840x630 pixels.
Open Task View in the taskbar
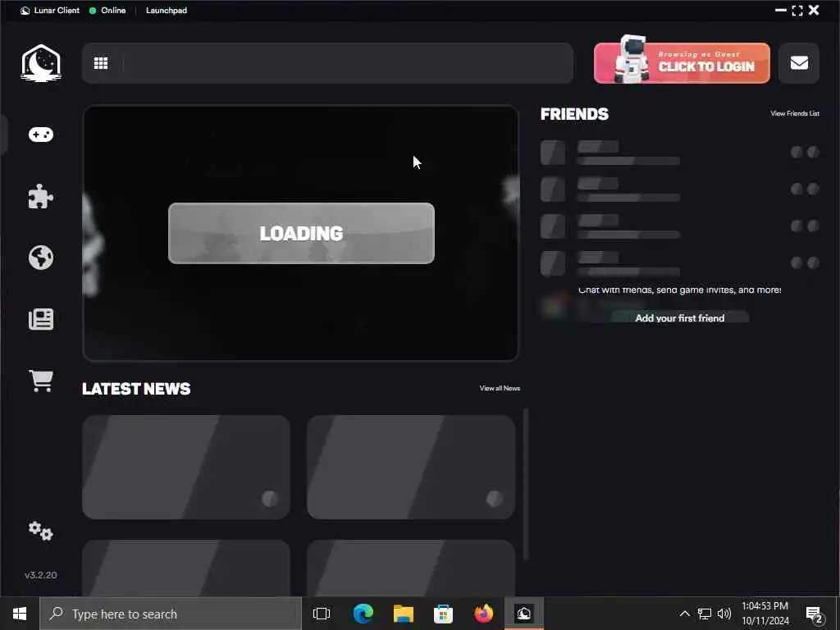coord(322,614)
